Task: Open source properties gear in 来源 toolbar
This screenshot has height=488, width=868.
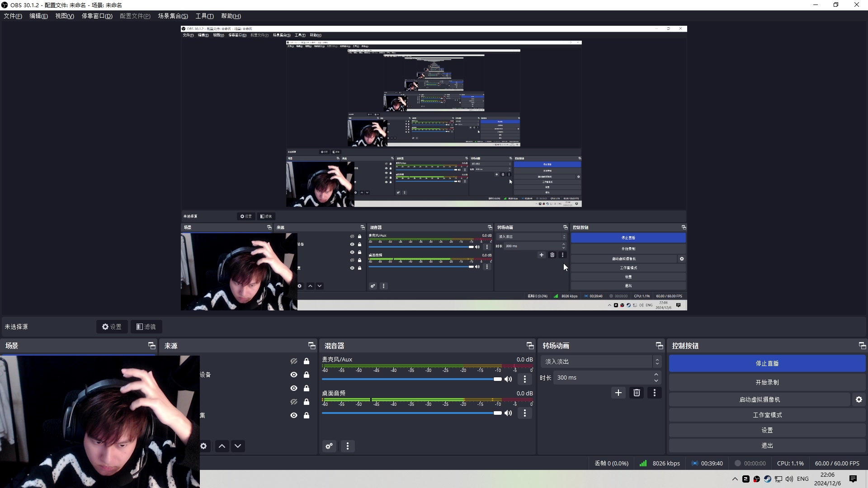Action: point(203,446)
